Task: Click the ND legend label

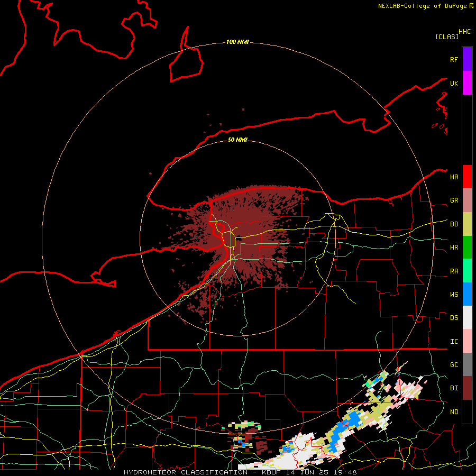Action: pos(454,411)
